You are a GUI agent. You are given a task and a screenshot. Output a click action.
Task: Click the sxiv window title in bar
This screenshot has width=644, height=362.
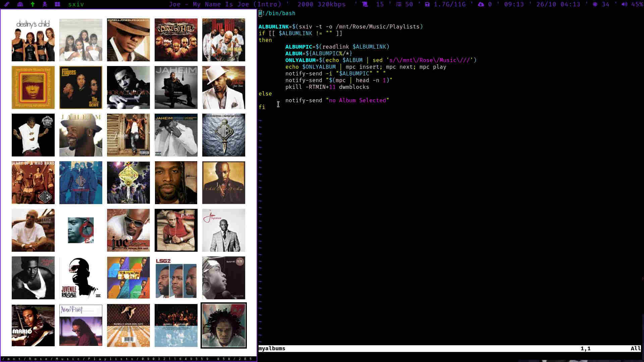[76, 4]
